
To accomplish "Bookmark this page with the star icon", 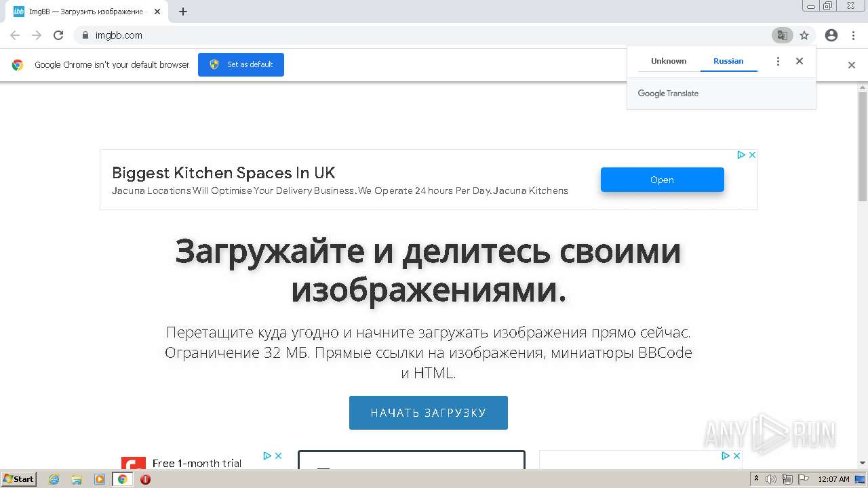I will (x=804, y=35).
